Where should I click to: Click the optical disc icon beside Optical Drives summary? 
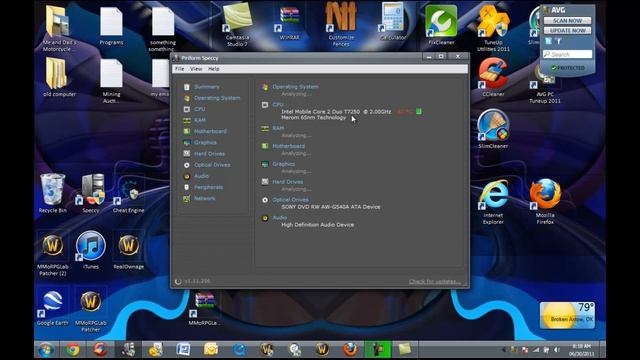pyautogui.click(x=265, y=200)
